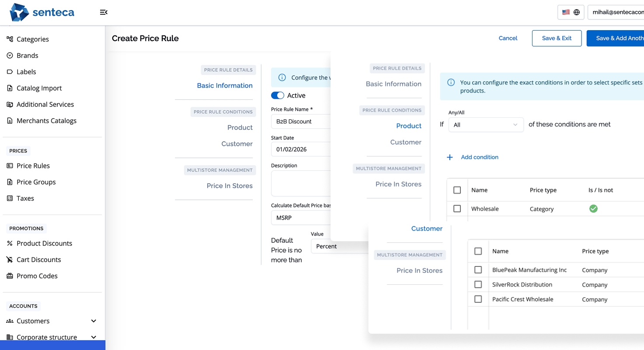Expand the Customers section

click(93, 321)
